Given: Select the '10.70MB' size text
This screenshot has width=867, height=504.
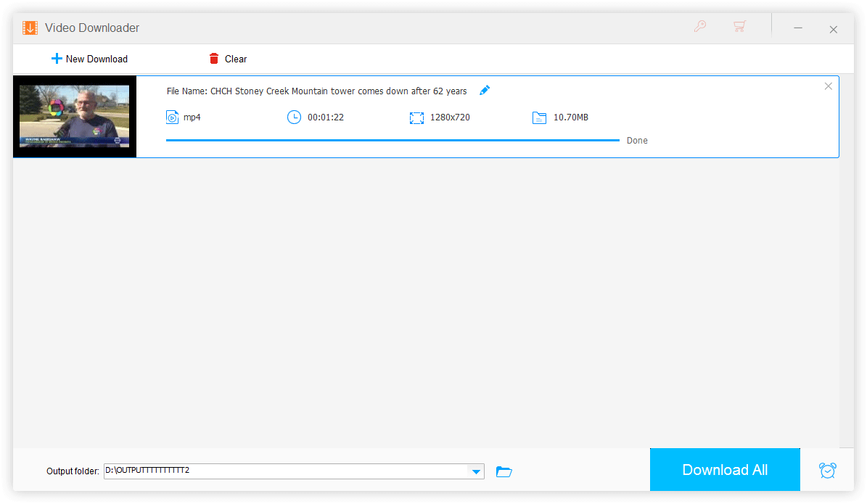Looking at the screenshot, I should [571, 117].
